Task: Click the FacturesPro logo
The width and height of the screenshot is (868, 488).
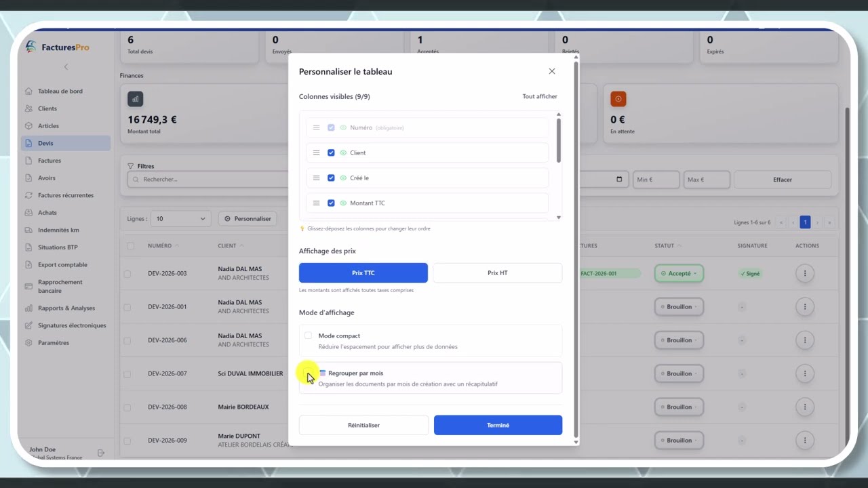Action: click(x=58, y=47)
